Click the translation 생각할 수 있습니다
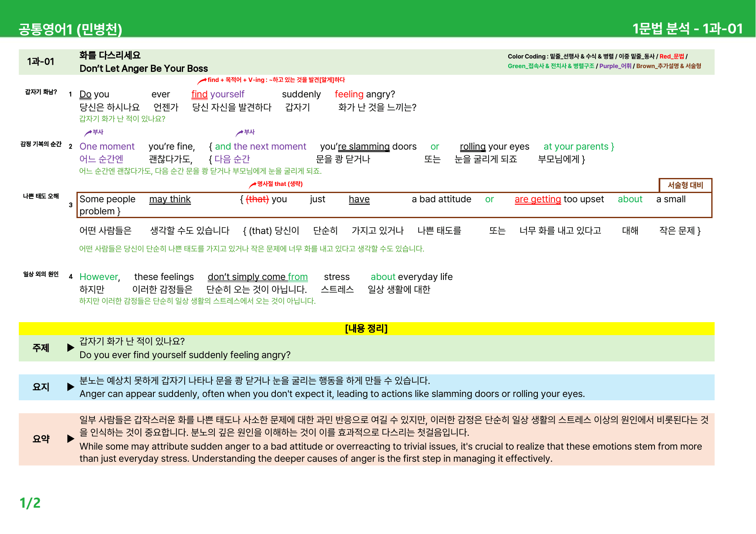This screenshot has height=534, width=756. coord(190,231)
